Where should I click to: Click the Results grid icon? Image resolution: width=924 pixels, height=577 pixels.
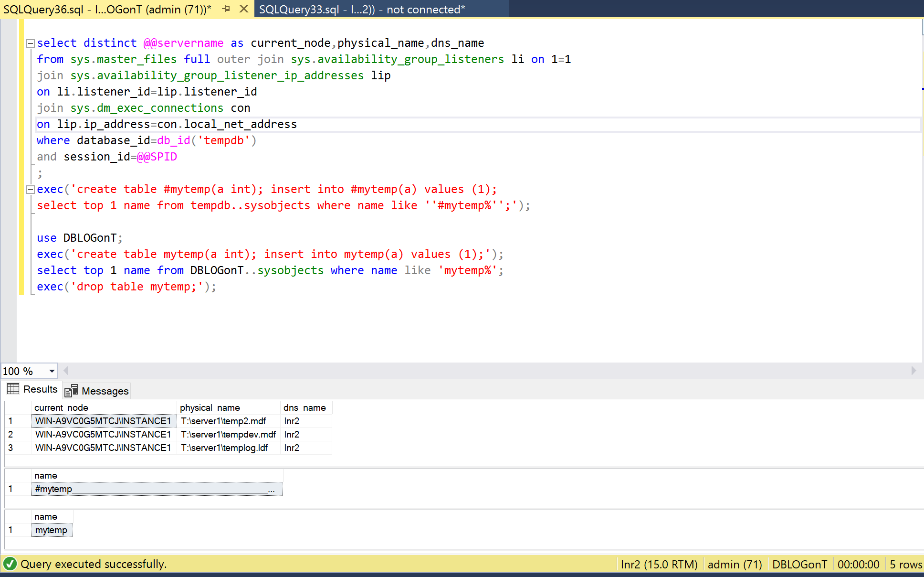point(13,389)
